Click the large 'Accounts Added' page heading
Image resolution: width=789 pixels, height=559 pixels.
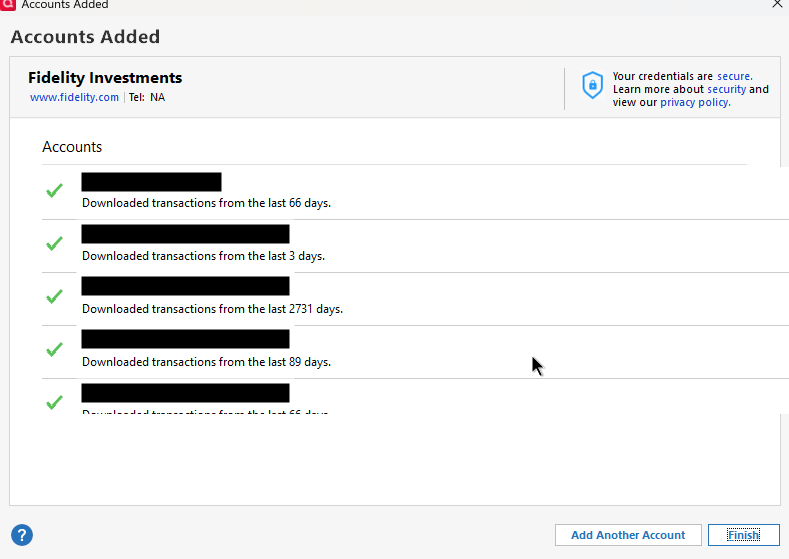[86, 37]
